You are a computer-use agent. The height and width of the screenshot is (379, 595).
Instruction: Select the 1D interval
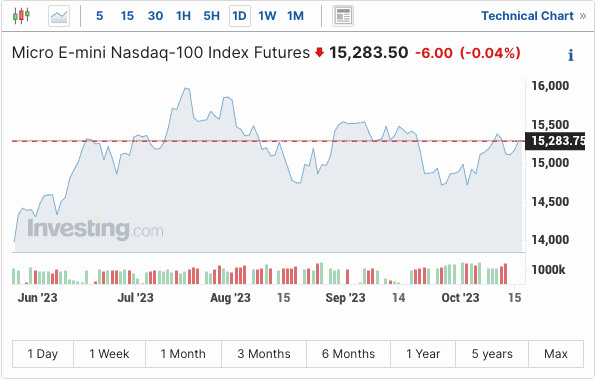pos(240,16)
